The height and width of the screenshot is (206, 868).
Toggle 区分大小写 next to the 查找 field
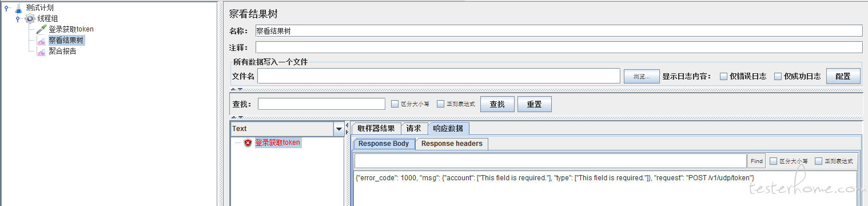click(x=395, y=104)
